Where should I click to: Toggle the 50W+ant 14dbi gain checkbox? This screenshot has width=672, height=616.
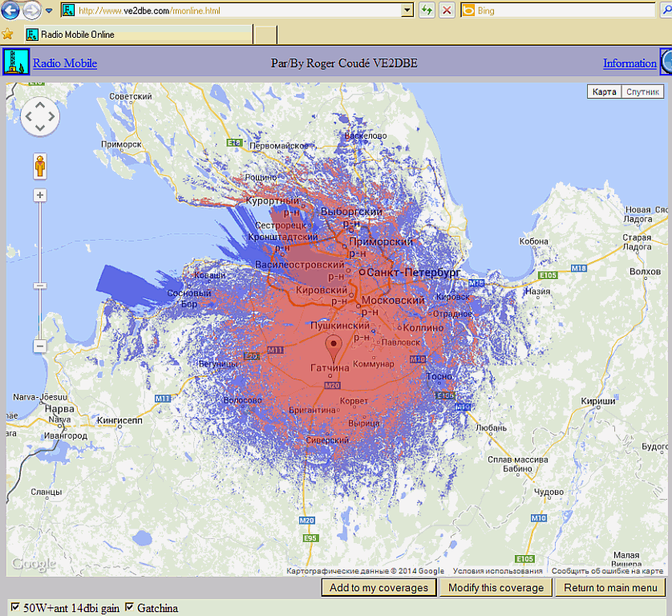pyautogui.click(x=15, y=607)
